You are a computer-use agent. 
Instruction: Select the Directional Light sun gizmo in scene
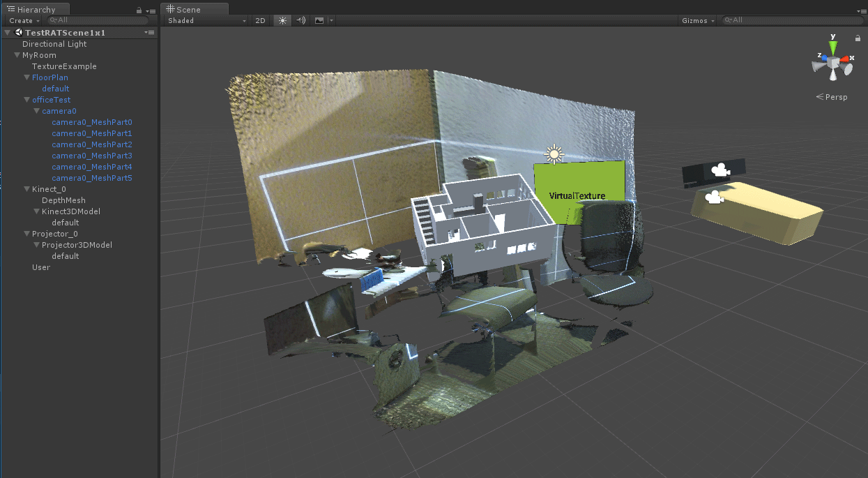coord(554,154)
